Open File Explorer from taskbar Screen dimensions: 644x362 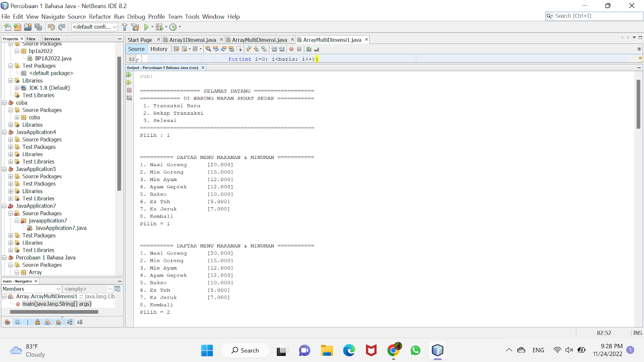pos(327,351)
